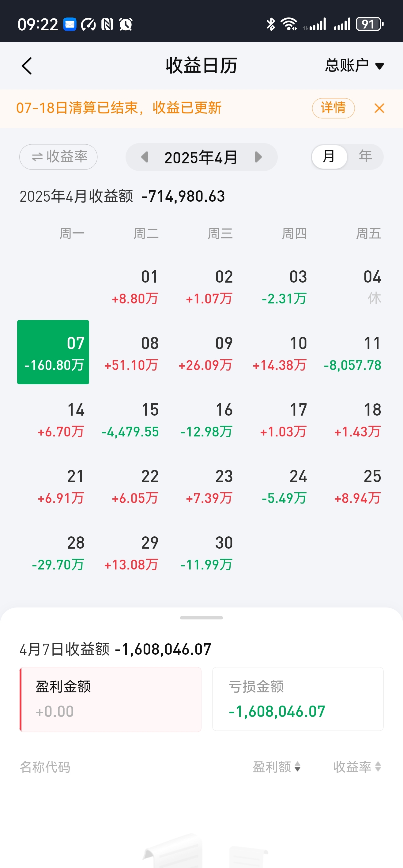Dismiss the orange settlement notice

pyautogui.click(x=379, y=108)
